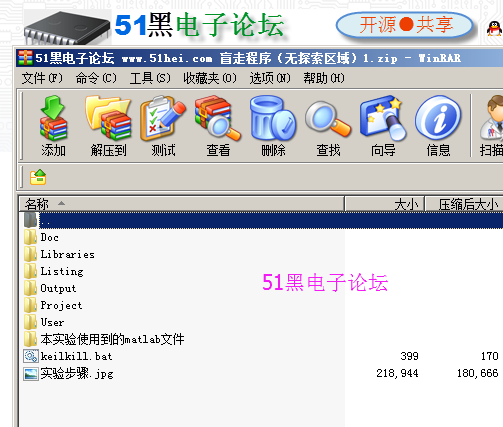Image resolution: width=503 pixels, height=427 pixels.
Task: Select the Doc folder name
Action: tap(50, 237)
